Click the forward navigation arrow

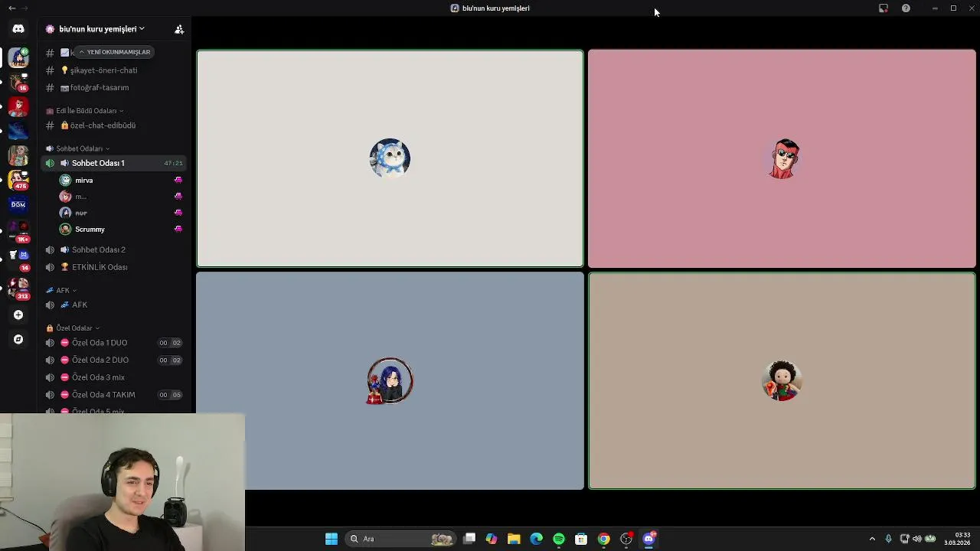click(x=25, y=8)
